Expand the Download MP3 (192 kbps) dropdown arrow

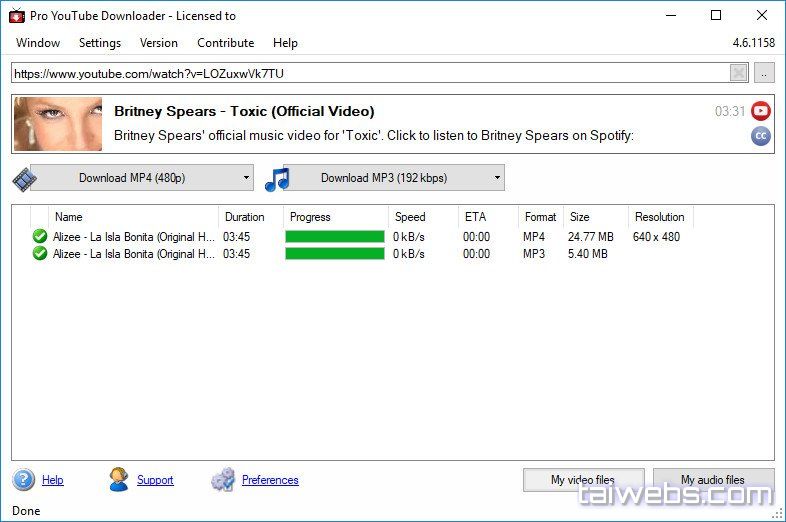[497, 178]
